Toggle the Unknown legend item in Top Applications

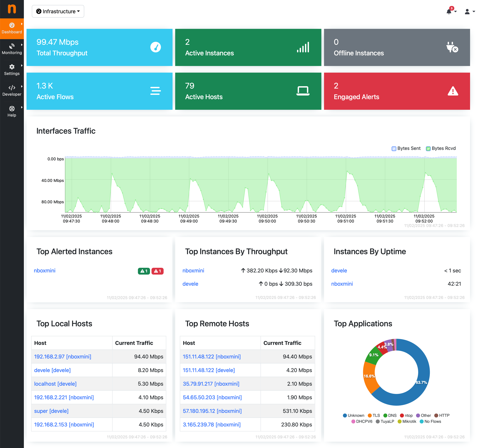pos(354,415)
